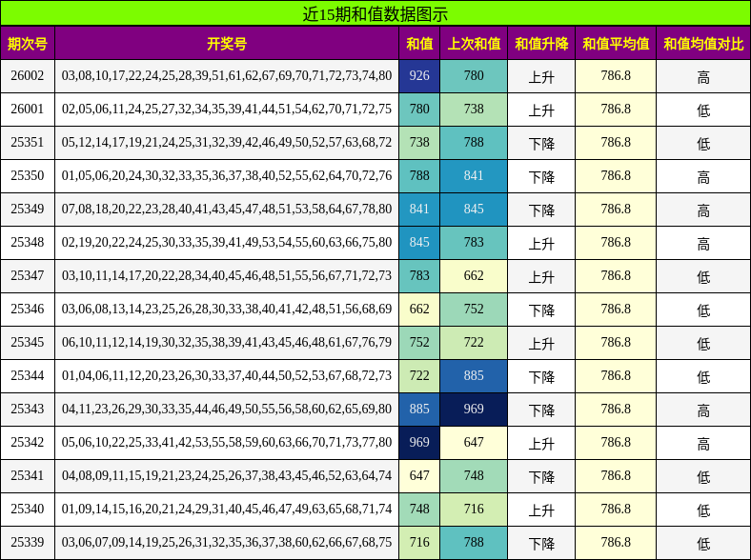Click '上升' in row 25340

tap(541, 510)
